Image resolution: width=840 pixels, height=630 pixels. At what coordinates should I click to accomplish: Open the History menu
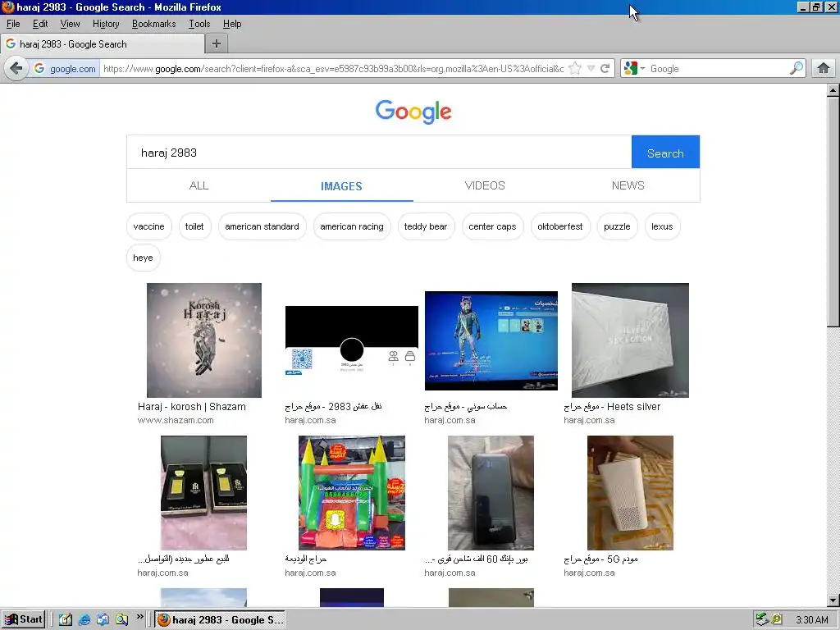[x=106, y=24]
